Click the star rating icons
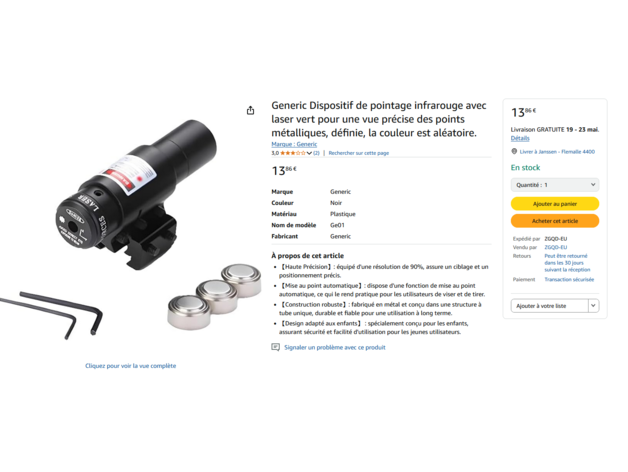628x472 pixels. 293,153
